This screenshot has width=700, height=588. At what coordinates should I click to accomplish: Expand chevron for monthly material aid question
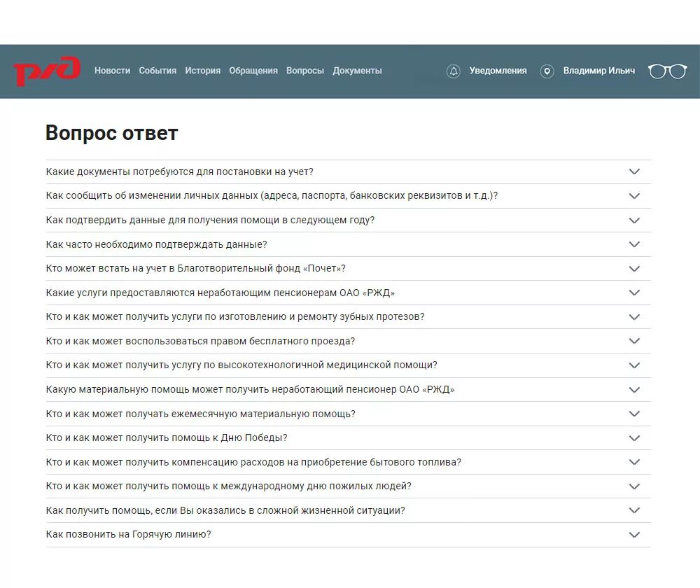(634, 414)
